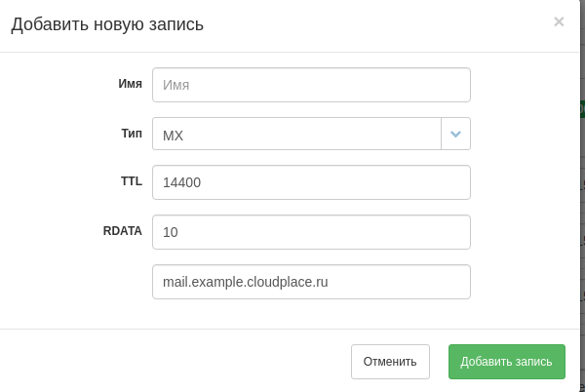Click the TTL field label
585x392 pixels.
pos(132,181)
